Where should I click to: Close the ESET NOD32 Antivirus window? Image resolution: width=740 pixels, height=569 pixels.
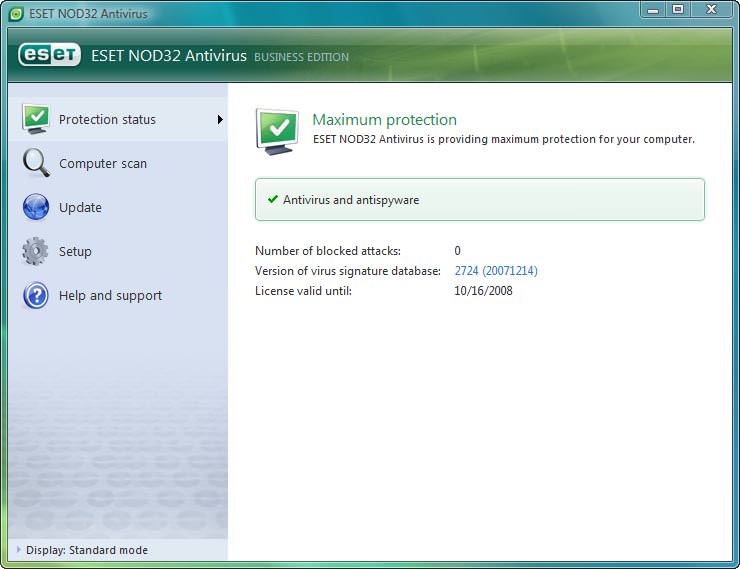[712, 9]
